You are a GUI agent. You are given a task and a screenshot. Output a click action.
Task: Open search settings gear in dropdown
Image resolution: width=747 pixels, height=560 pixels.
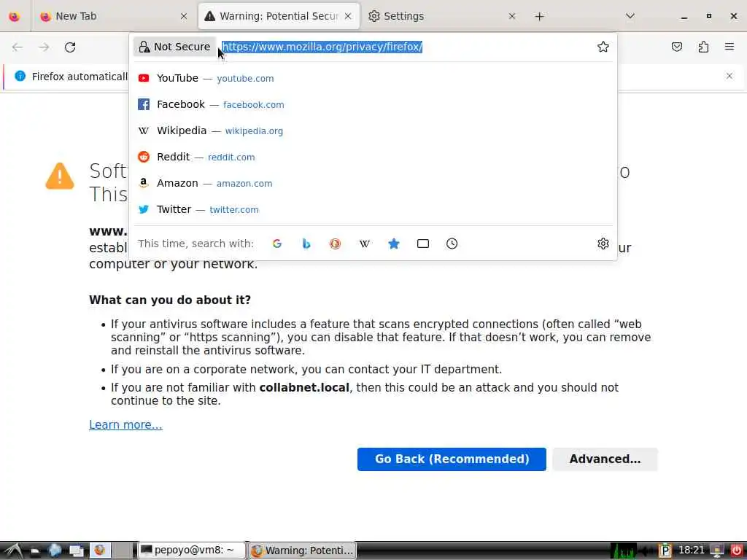tap(603, 244)
